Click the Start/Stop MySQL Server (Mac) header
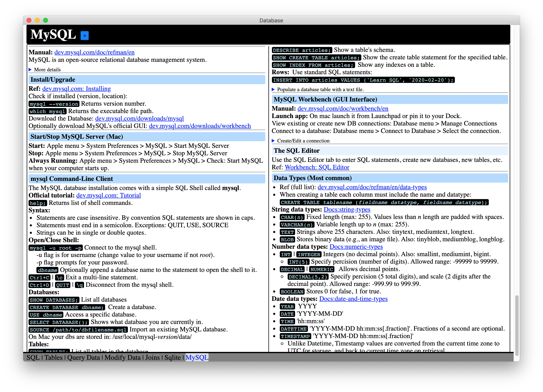The image size is (543, 392). pyautogui.click(x=147, y=137)
